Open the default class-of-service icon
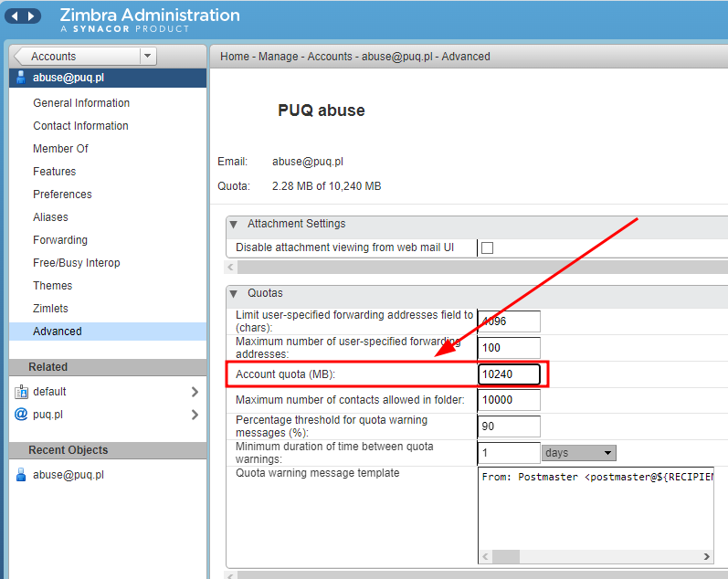This screenshot has height=579, width=728. pyautogui.click(x=21, y=392)
